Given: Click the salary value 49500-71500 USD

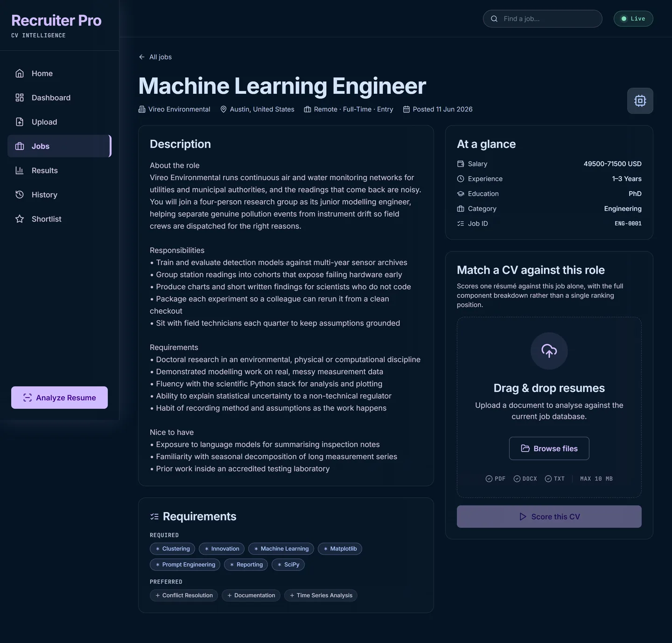Looking at the screenshot, I should 613,164.
